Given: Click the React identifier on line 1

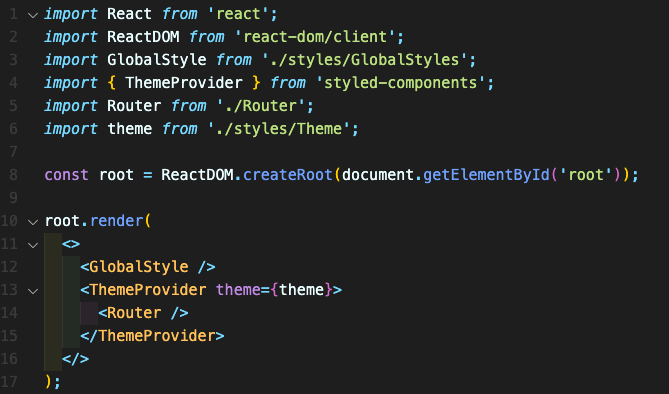Looking at the screenshot, I should click(129, 14).
